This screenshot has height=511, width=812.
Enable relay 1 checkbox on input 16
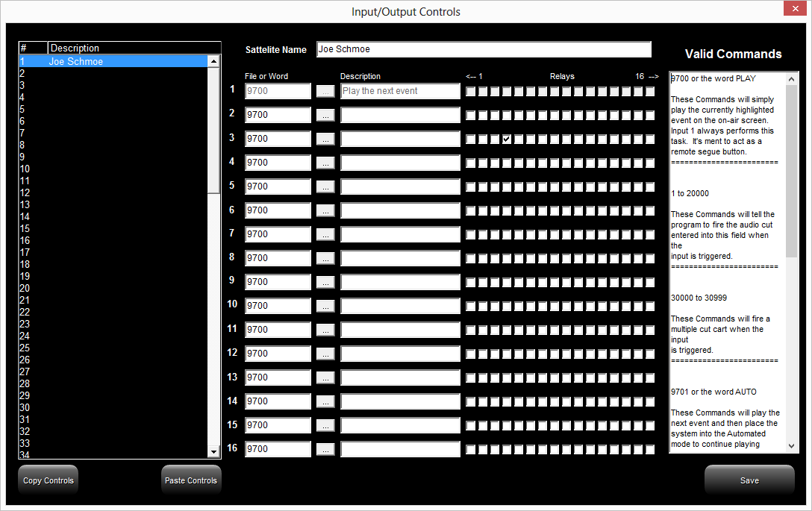(x=470, y=449)
